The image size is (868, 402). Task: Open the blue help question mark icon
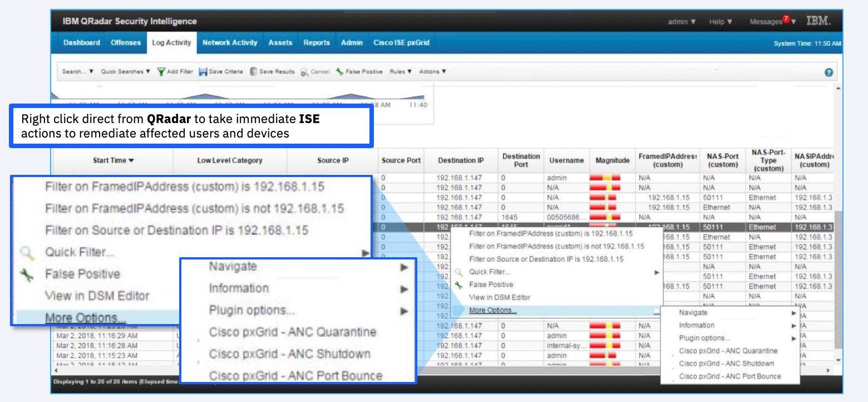pos(828,72)
